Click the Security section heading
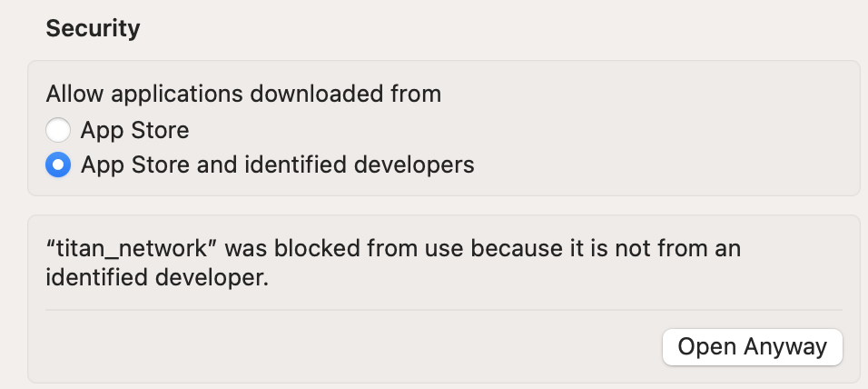The height and width of the screenshot is (389, 868). (93, 28)
